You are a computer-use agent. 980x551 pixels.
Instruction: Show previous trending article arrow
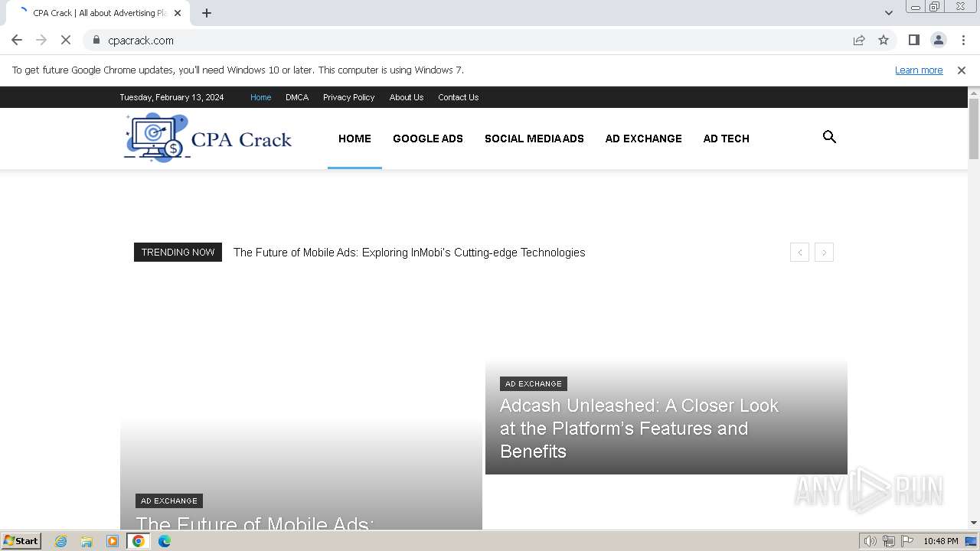point(799,253)
